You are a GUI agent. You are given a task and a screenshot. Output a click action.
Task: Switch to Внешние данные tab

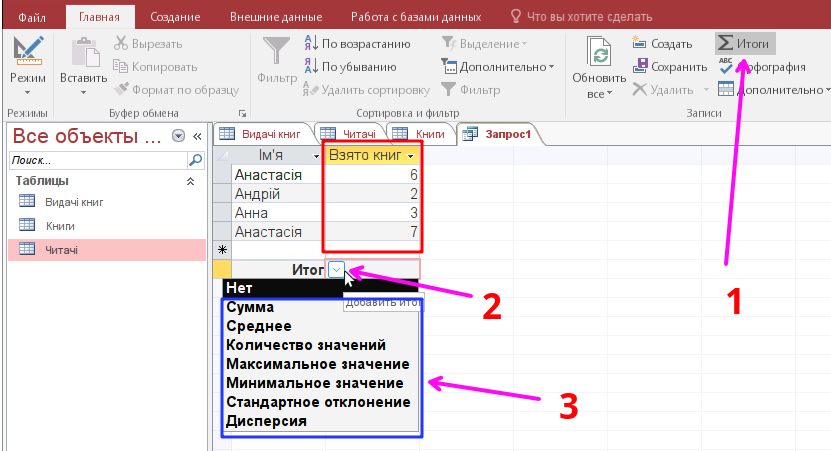tap(276, 17)
